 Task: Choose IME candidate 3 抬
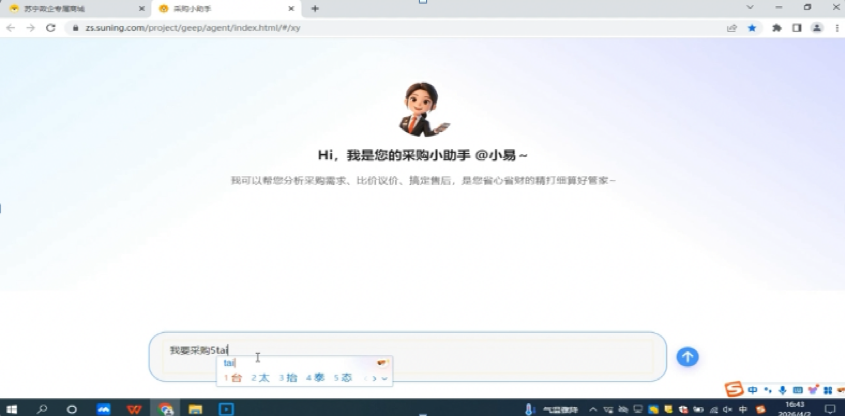288,378
